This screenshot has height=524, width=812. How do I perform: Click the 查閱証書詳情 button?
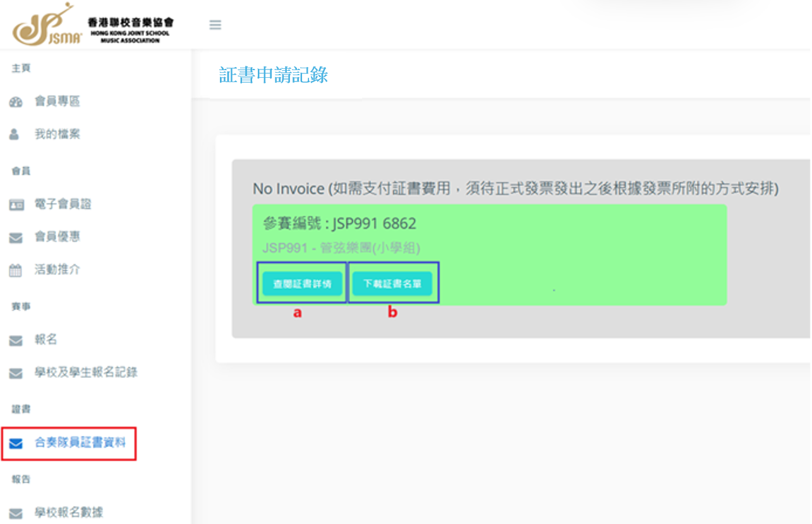pyautogui.click(x=302, y=284)
